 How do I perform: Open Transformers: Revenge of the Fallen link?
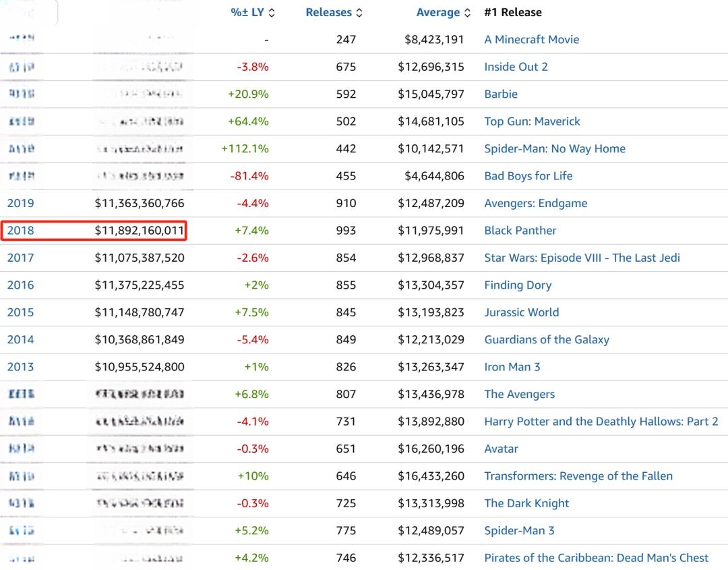click(x=578, y=476)
